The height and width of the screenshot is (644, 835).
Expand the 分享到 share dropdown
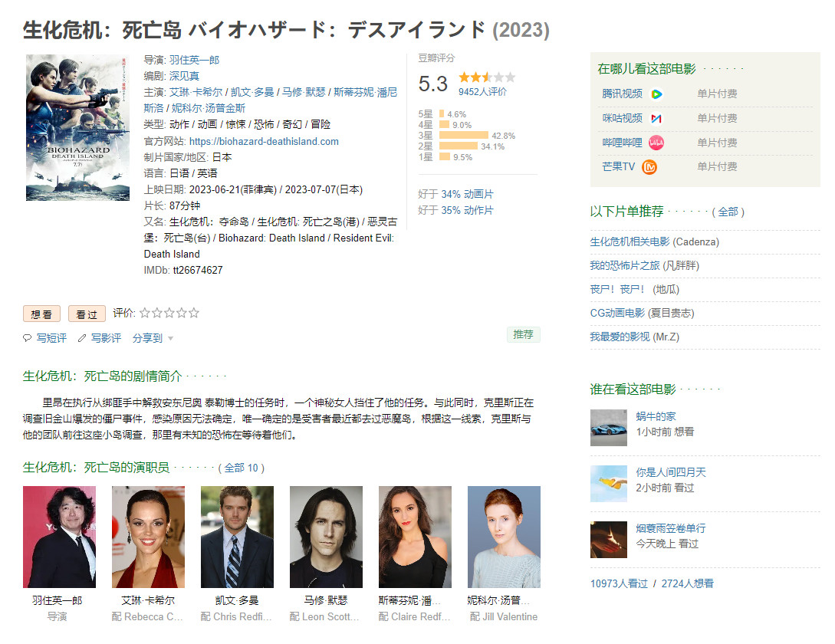coord(153,338)
